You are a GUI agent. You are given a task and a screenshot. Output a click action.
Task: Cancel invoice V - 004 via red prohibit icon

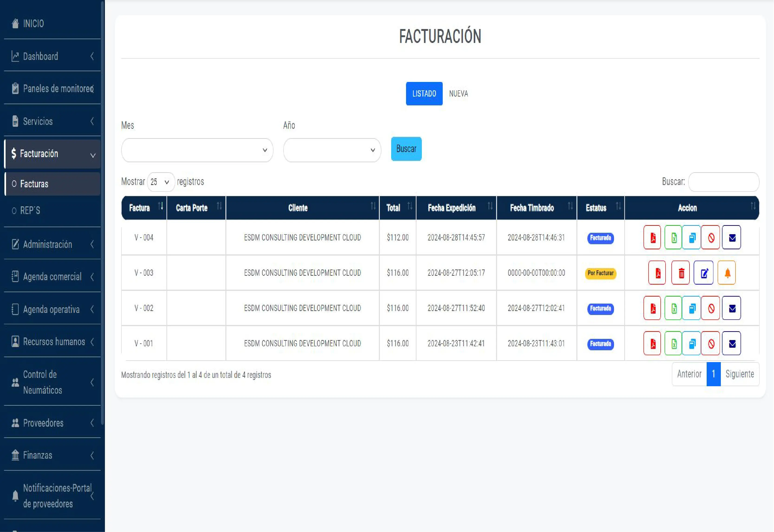pos(710,237)
